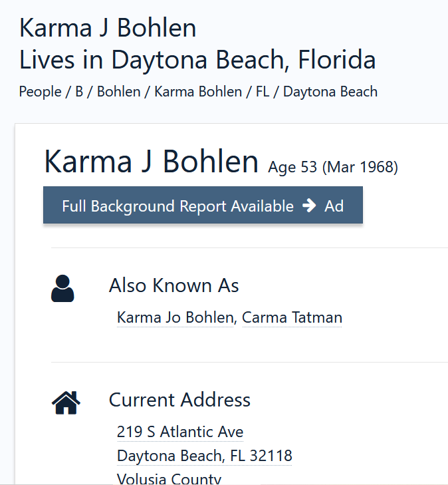This screenshot has height=485, width=448.
Task: Open the Carma Tatman alias link
Action: 292,317
